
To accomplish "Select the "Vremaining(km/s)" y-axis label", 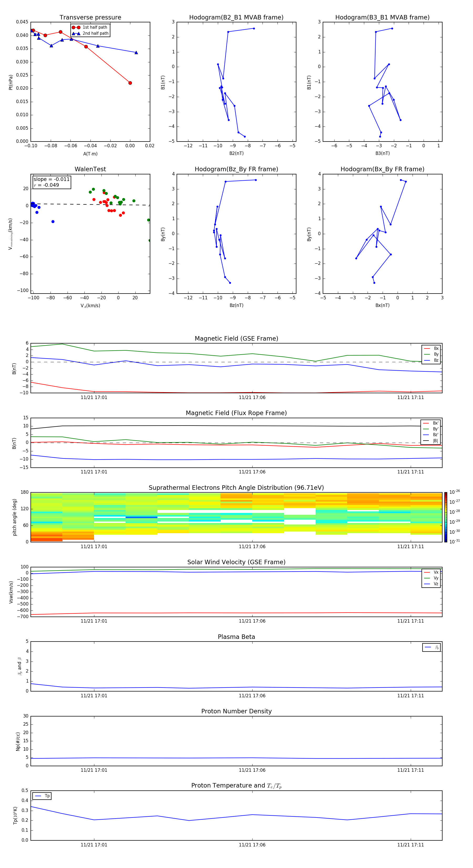I will point(11,234).
